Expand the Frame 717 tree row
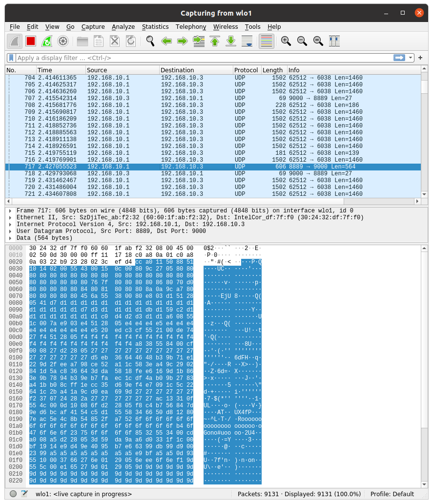The height and width of the screenshot is (504, 433). [10, 211]
